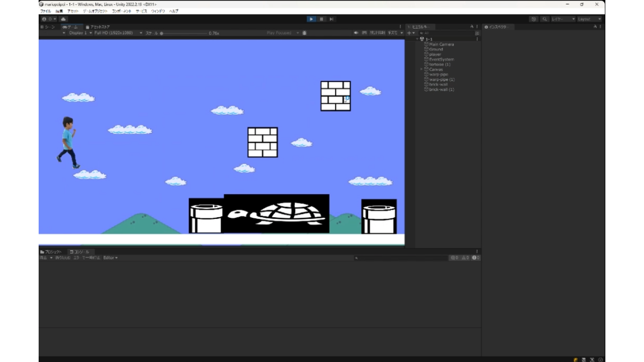Viewport: 644px width, 362px height.
Task: Toggle the ギズモ (Gizmos) button
Action: point(393,33)
